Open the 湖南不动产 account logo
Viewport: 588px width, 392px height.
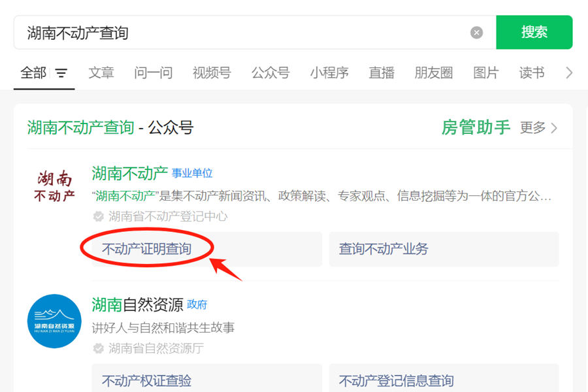(x=54, y=186)
